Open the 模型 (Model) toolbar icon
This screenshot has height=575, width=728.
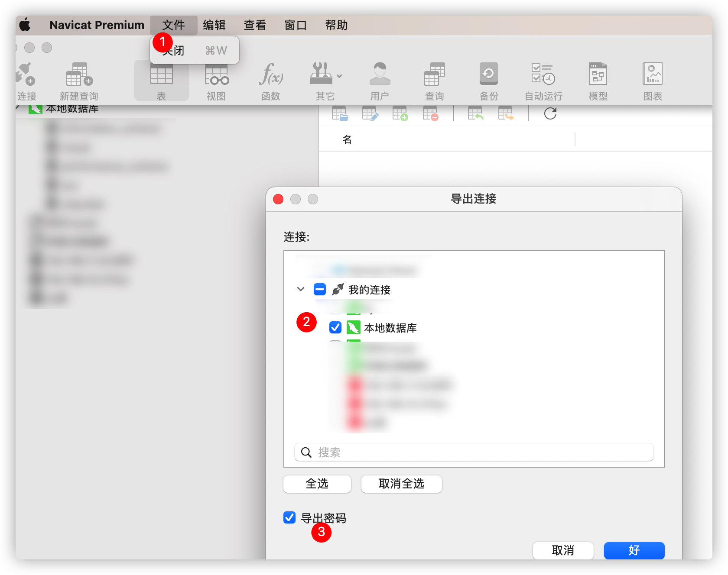coord(598,81)
